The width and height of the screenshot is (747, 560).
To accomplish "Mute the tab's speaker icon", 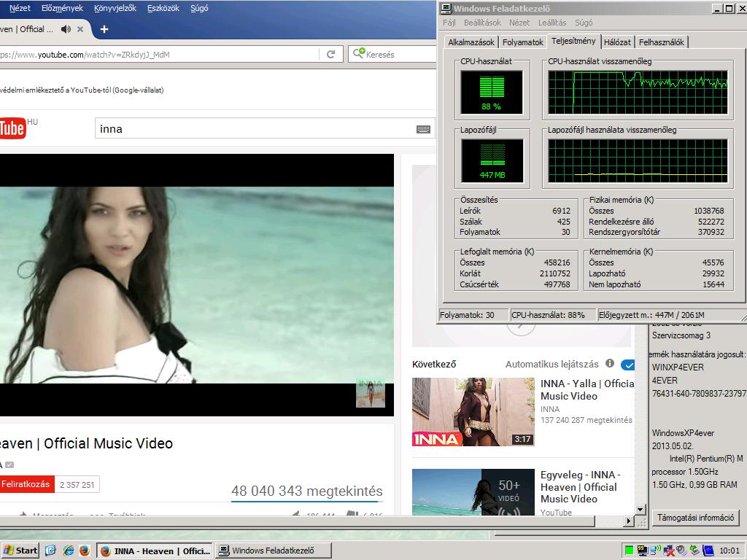I will (66, 29).
